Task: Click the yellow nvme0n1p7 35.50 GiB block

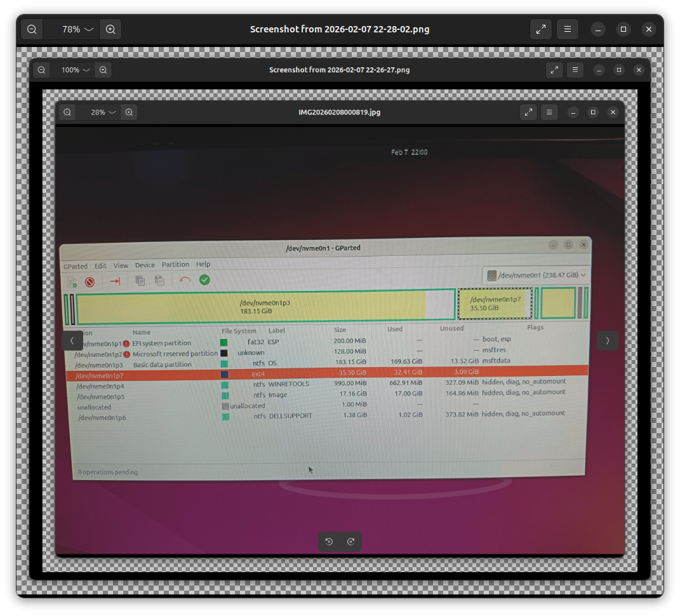Action: (x=495, y=304)
